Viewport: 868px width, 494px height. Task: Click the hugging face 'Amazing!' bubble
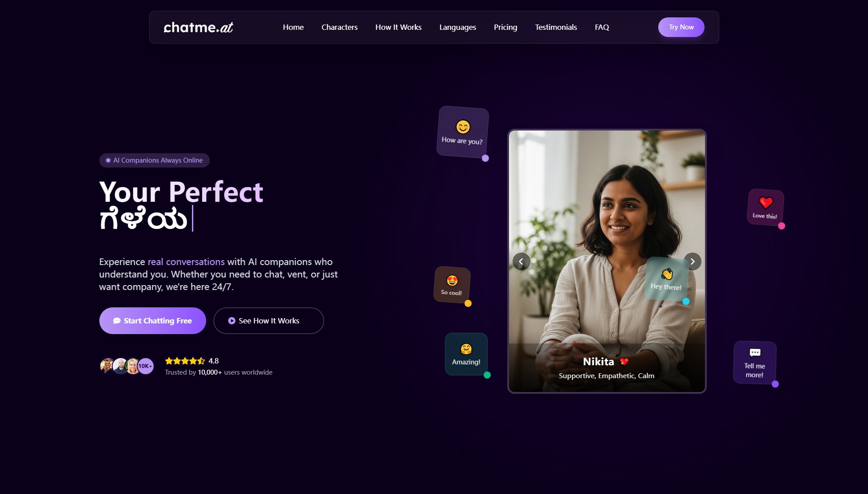pos(466,354)
